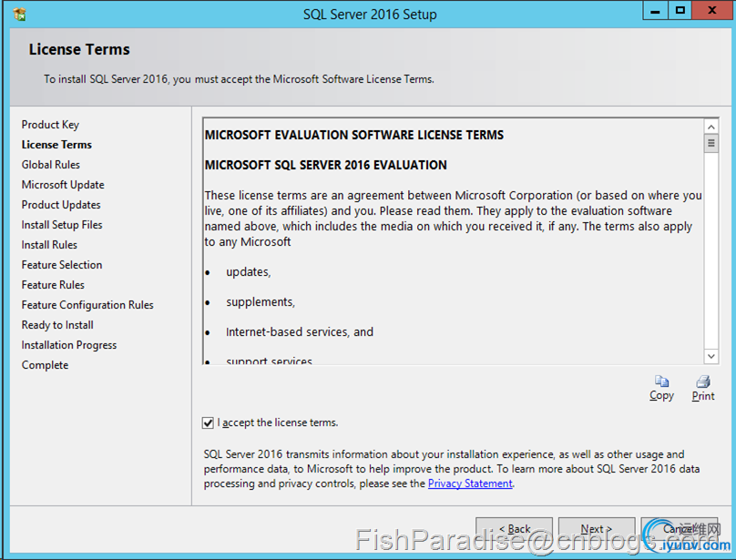Select Feature Selection step in sidebar
Screen dimensions: 736x560
click(62, 265)
